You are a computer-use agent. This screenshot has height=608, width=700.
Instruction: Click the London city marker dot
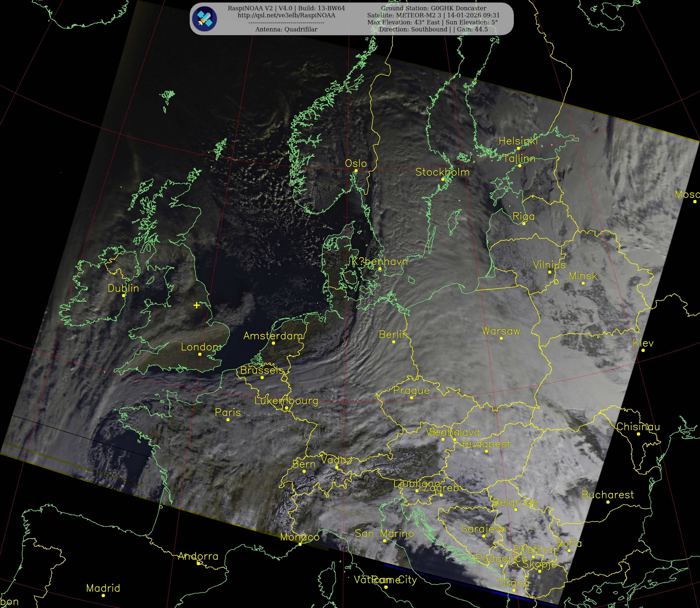pyautogui.click(x=200, y=354)
